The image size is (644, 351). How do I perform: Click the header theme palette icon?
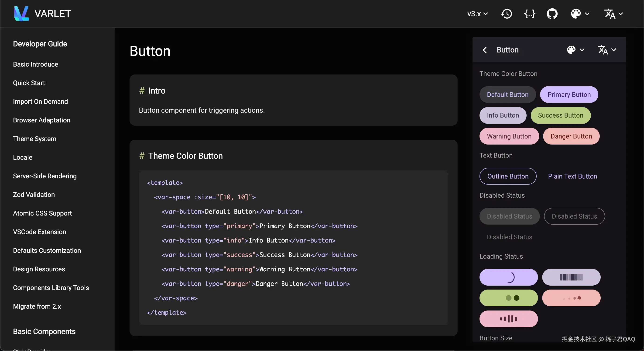click(576, 14)
